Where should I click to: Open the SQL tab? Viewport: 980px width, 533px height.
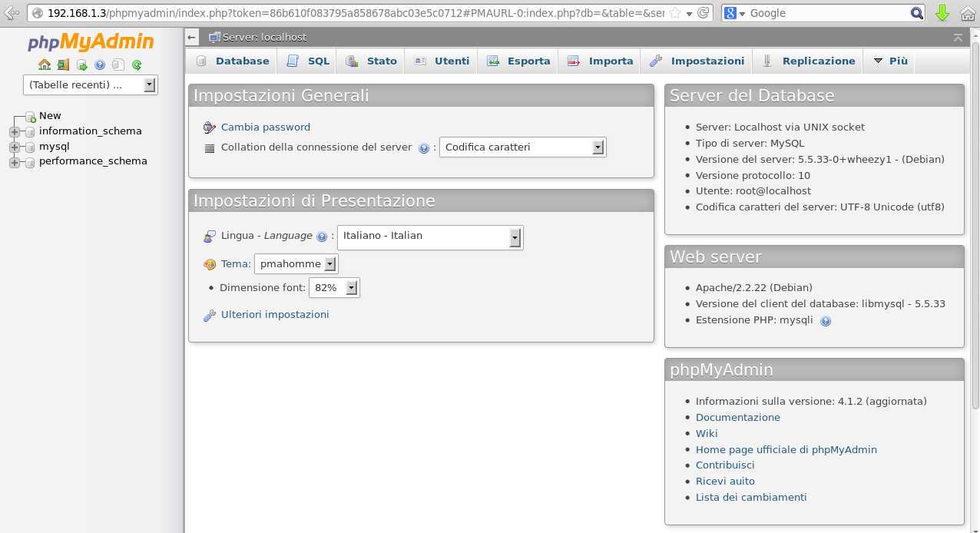(x=308, y=61)
